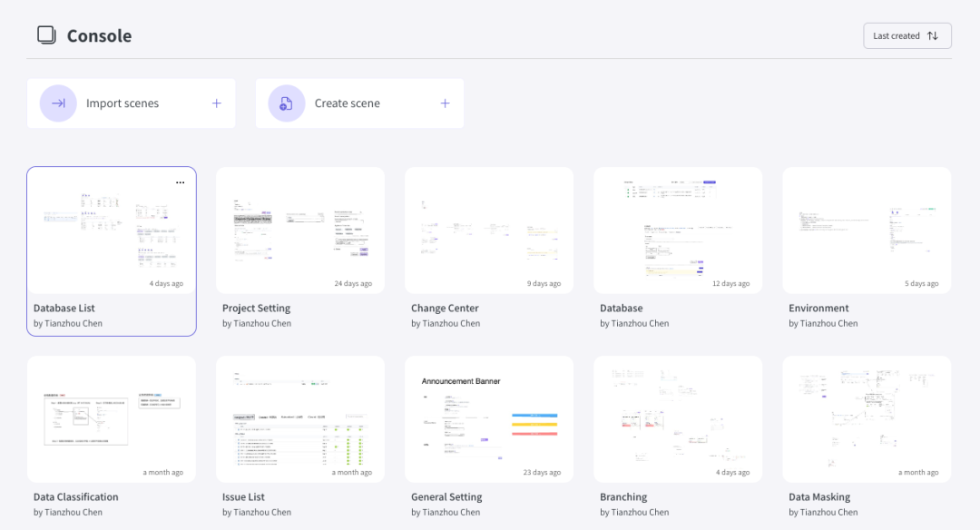
Task: Click the Data Classification title text
Action: tap(75, 497)
